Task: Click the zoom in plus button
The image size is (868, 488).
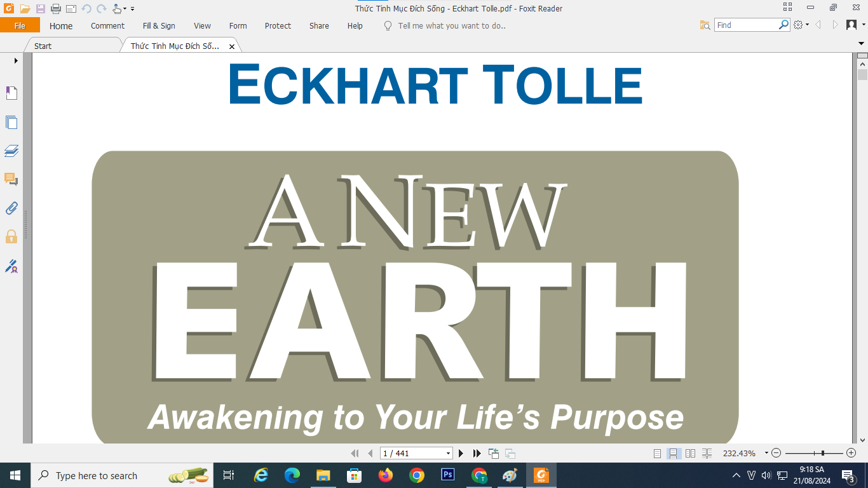Action: 851,453
